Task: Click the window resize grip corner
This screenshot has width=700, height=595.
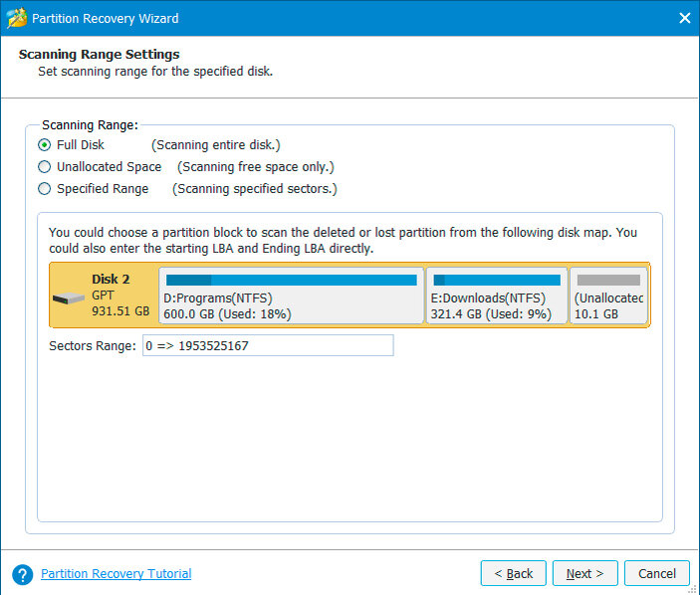Action: [x=692, y=590]
